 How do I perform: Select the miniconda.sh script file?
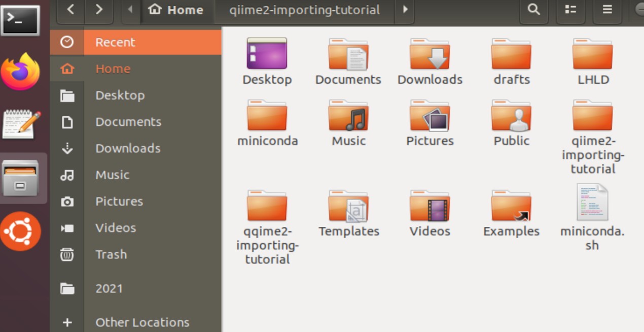point(592,203)
